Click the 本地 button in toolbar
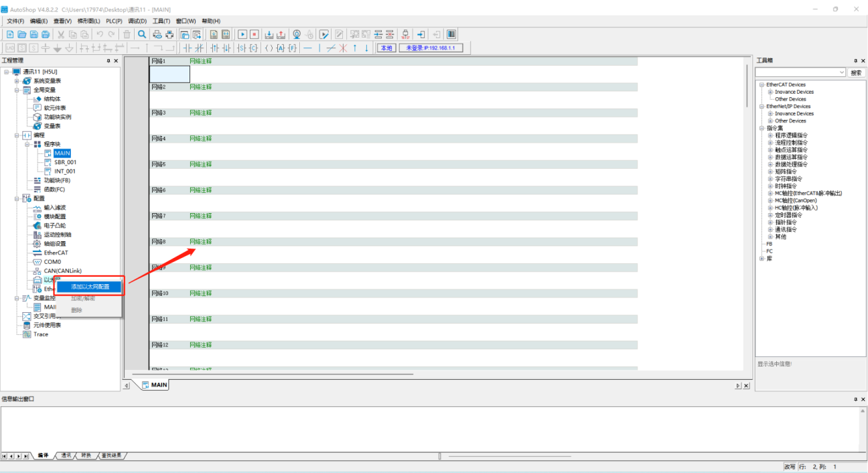The height and width of the screenshot is (473, 868). tap(386, 48)
